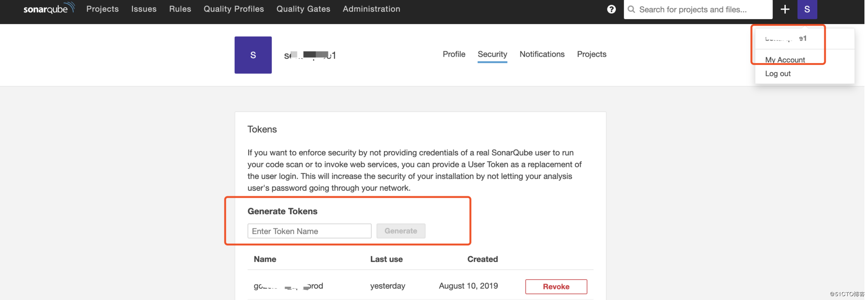Click the SonarQube logo
Viewport: 868px width, 300px height.
(49, 9)
